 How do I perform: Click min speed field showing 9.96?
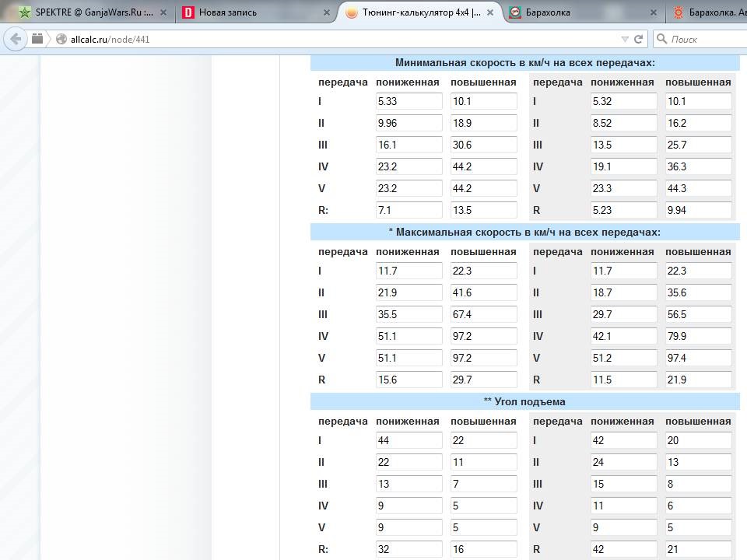pos(409,123)
